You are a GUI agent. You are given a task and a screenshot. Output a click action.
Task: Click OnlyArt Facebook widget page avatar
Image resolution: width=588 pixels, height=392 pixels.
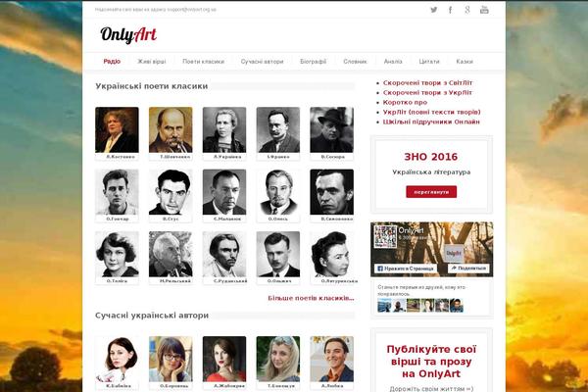pyautogui.click(x=385, y=237)
